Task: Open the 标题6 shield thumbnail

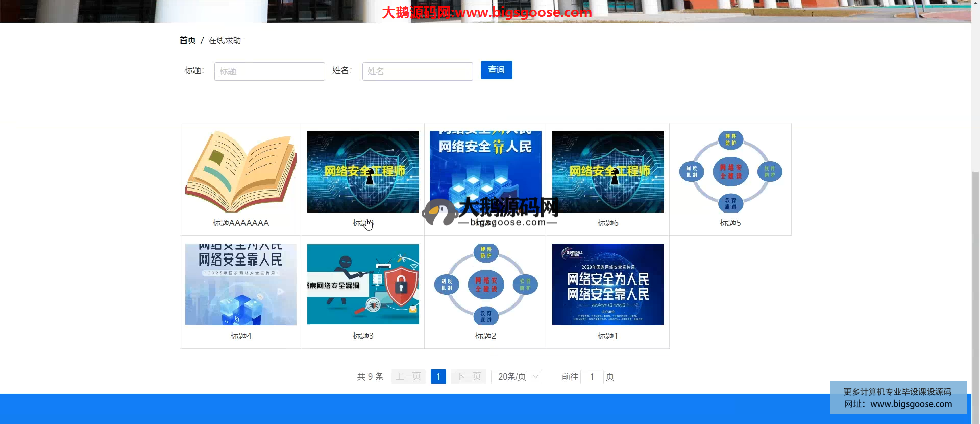Action: pos(607,171)
